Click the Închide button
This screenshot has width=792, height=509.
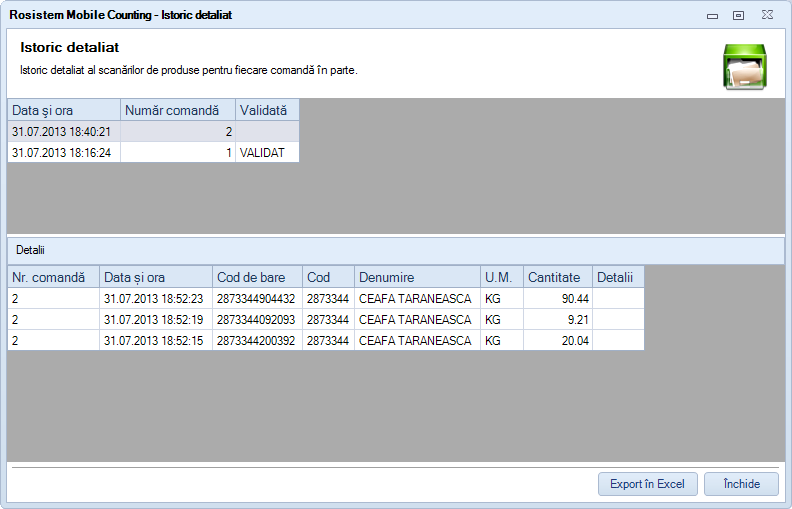[740, 484]
